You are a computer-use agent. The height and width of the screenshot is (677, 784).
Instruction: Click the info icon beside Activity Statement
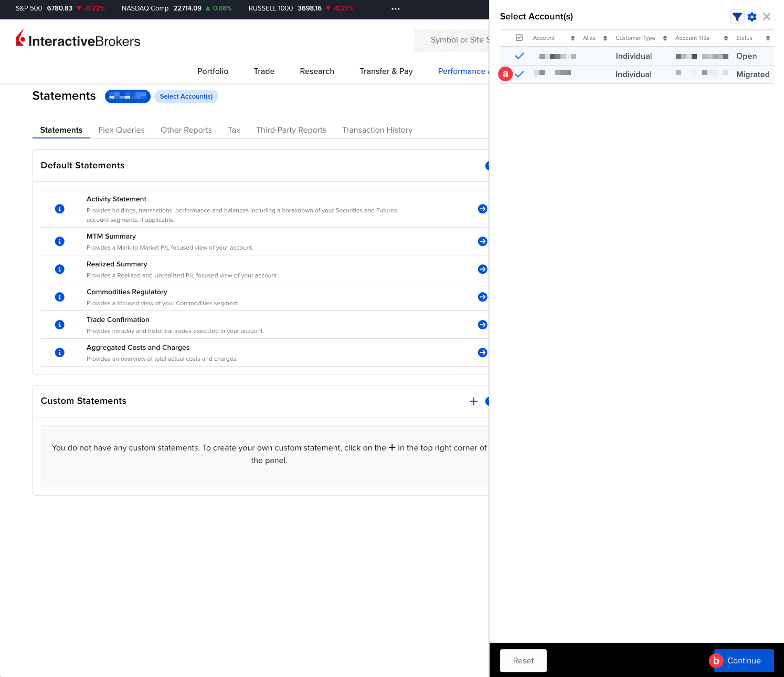point(59,208)
